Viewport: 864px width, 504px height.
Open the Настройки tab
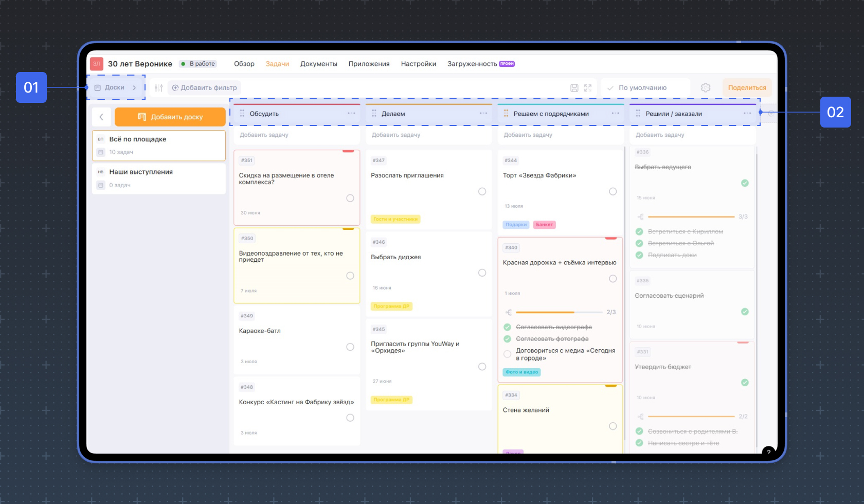(419, 64)
